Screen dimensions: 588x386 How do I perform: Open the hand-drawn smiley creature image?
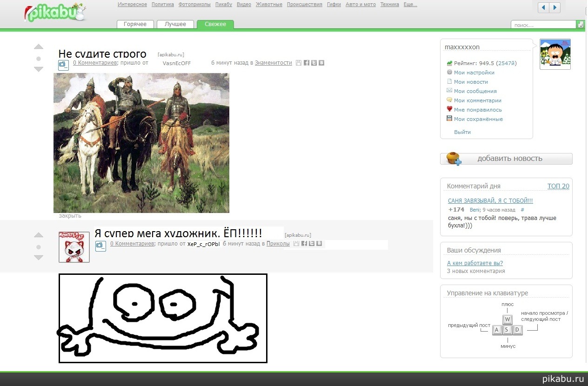[x=163, y=318]
